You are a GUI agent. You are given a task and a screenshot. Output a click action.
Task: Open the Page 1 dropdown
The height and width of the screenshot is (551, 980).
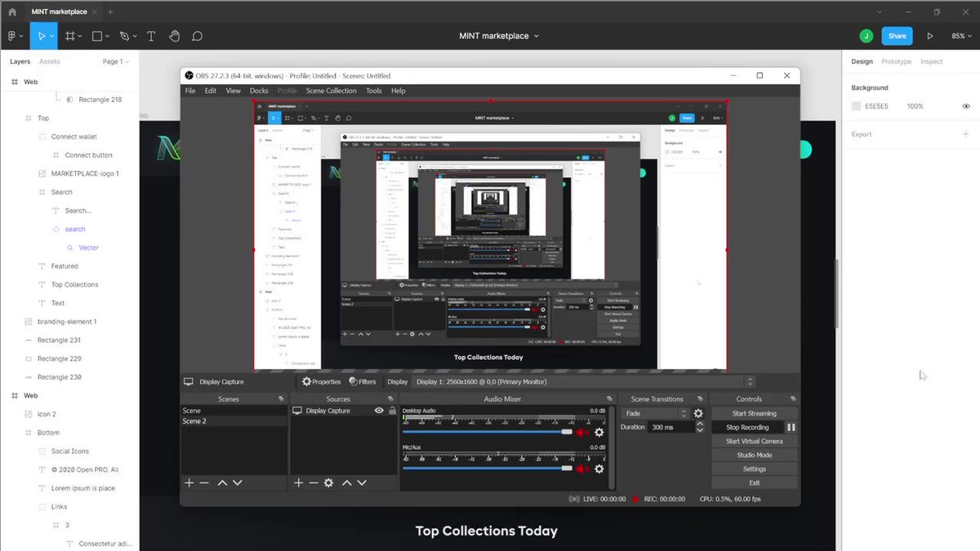pyautogui.click(x=115, y=61)
